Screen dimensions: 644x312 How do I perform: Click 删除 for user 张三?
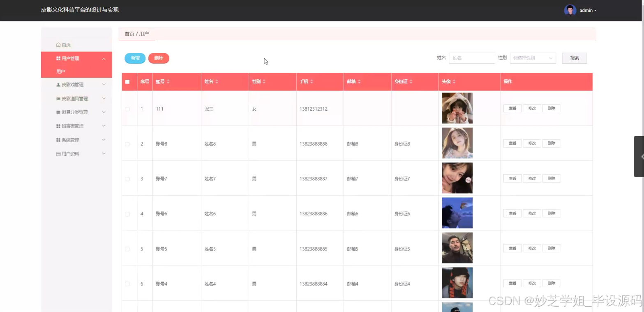pyautogui.click(x=552, y=109)
